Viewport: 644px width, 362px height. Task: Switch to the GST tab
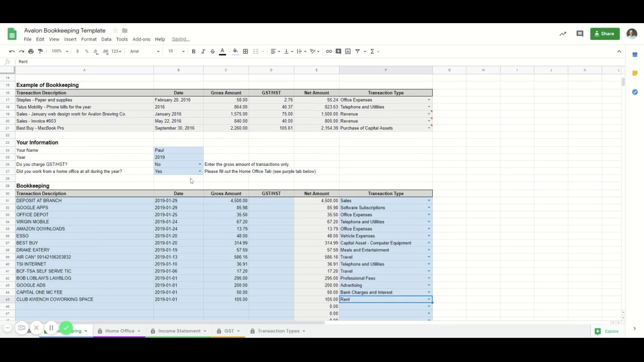click(229, 331)
